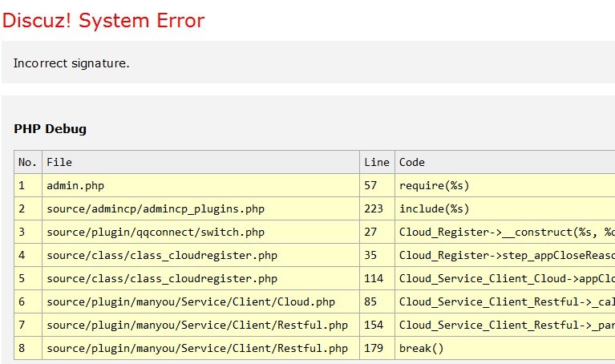Screen dimensions: 615x364
Task: Click the "Discuz! System Error" heading
Action: (x=103, y=20)
